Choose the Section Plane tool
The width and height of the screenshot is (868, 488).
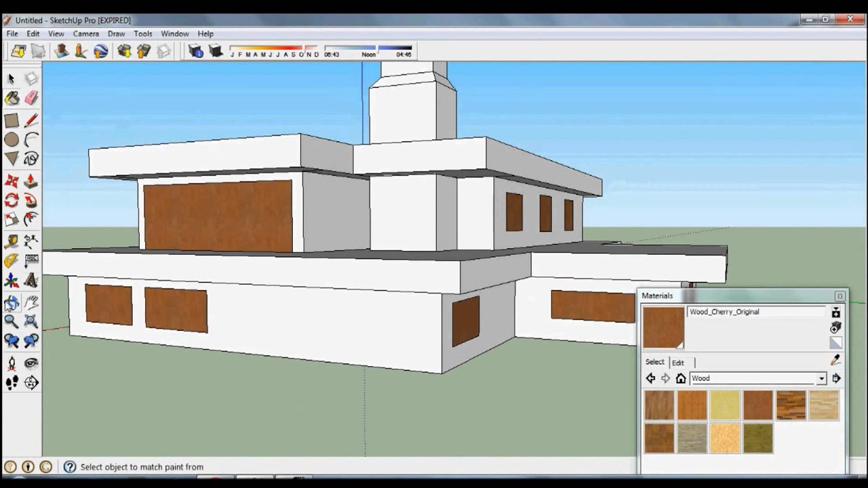(31, 383)
